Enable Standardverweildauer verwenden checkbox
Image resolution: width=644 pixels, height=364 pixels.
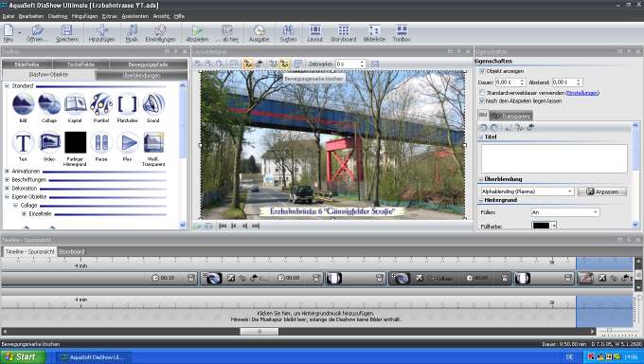(482, 93)
